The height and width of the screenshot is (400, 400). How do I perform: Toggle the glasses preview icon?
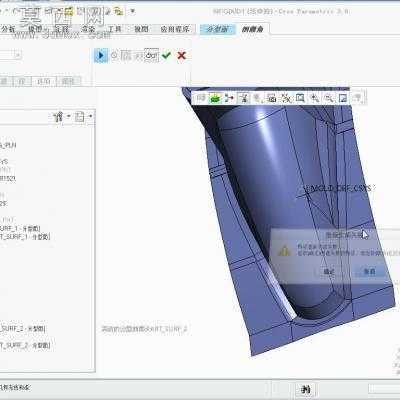click(x=152, y=55)
